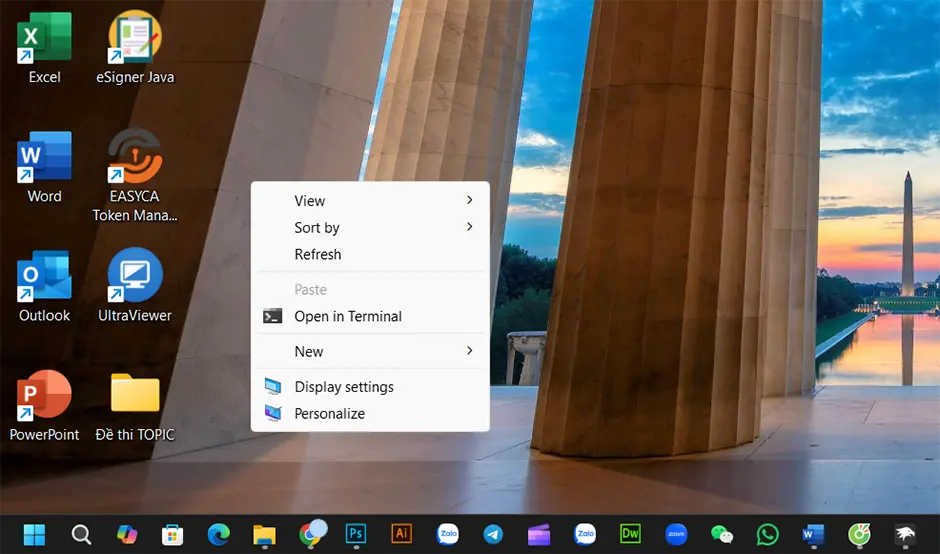This screenshot has width=940, height=554.
Task: Expand the Sort by submenu arrow
Action: tap(469, 227)
